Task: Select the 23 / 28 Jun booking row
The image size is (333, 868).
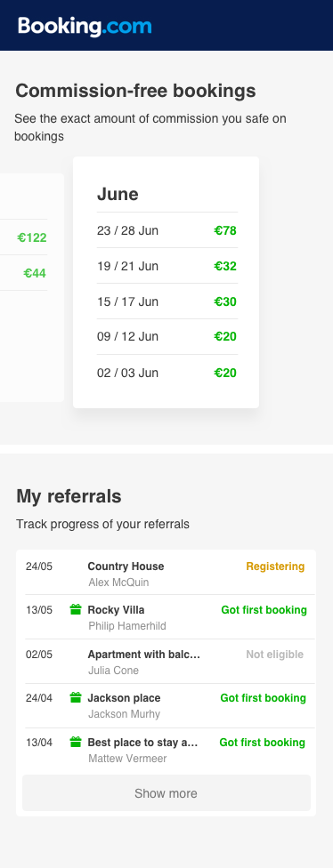Action: pos(166,230)
